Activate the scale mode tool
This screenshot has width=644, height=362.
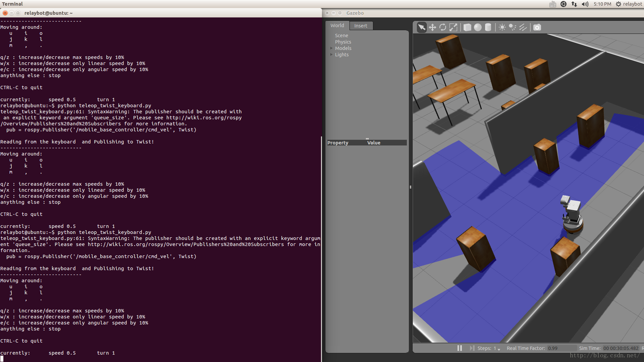coord(453,27)
